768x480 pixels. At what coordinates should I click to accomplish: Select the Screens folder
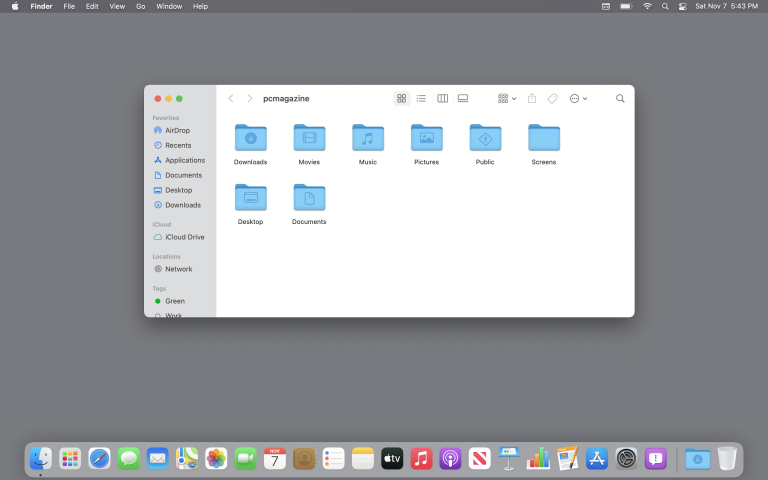(544, 139)
